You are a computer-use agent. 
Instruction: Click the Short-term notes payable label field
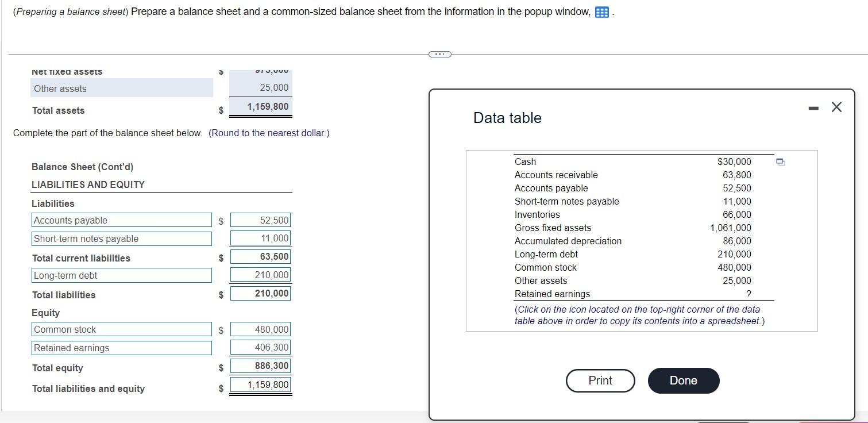(x=121, y=238)
